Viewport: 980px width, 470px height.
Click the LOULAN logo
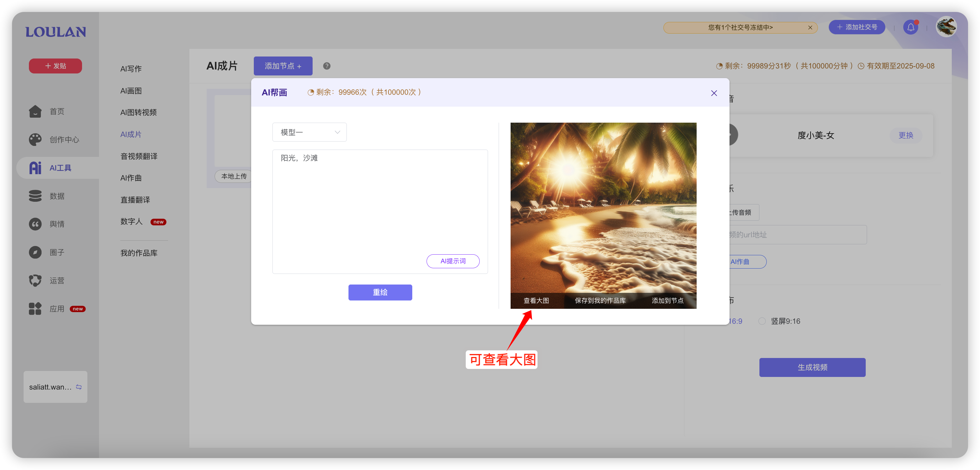(55, 32)
